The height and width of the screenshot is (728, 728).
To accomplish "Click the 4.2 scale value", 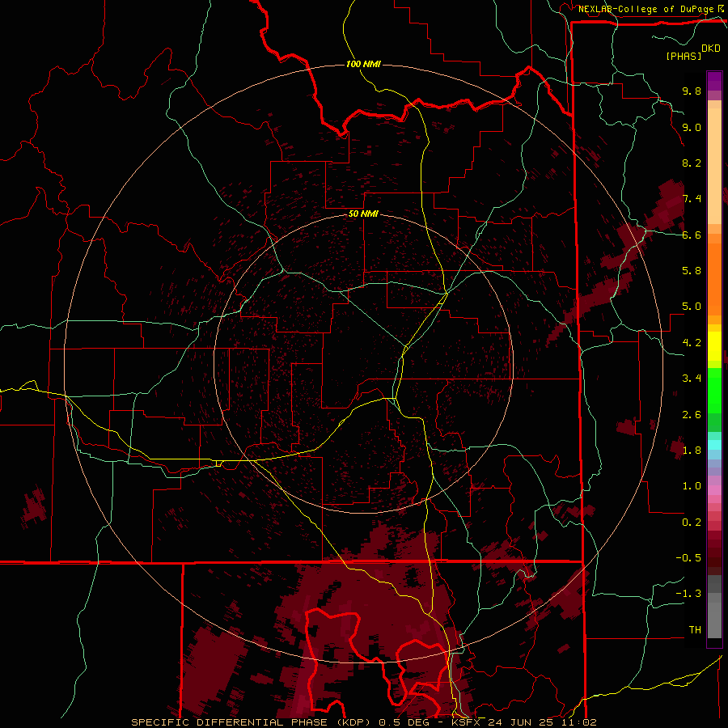I will pyautogui.click(x=692, y=343).
